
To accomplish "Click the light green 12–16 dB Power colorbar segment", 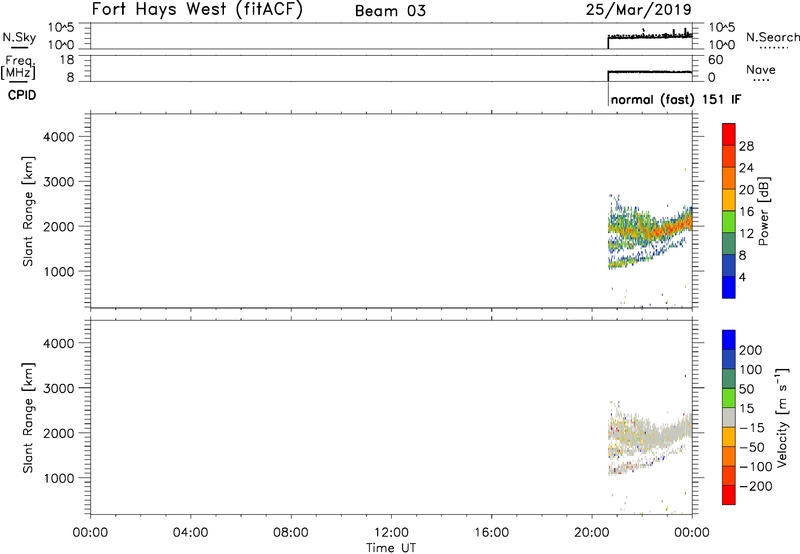I will 729,221.
